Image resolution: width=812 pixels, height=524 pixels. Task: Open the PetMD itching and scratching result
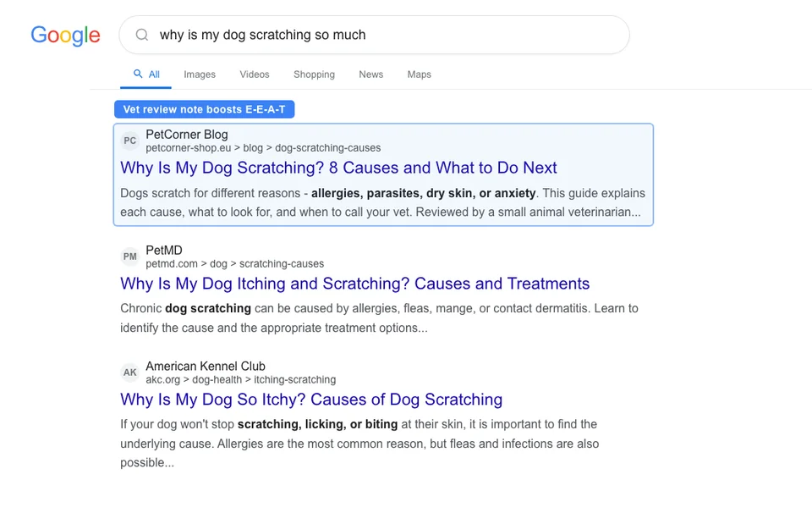tap(354, 284)
